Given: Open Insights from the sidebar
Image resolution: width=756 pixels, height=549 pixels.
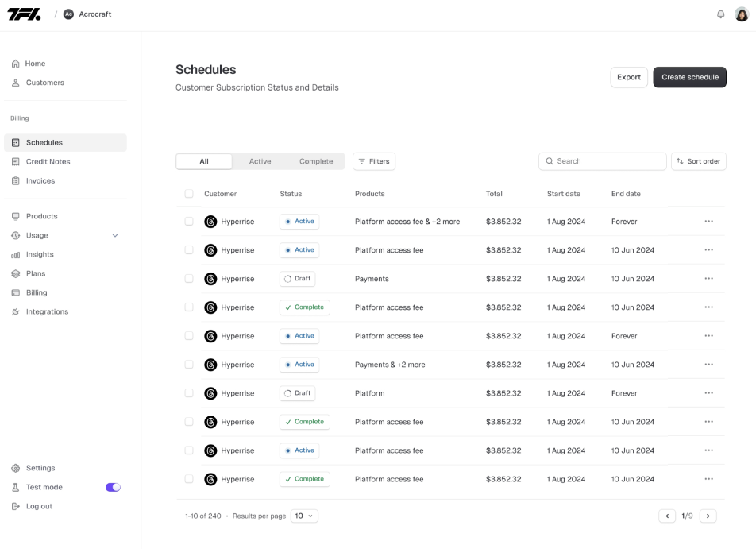Looking at the screenshot, I should coord(40,254).
